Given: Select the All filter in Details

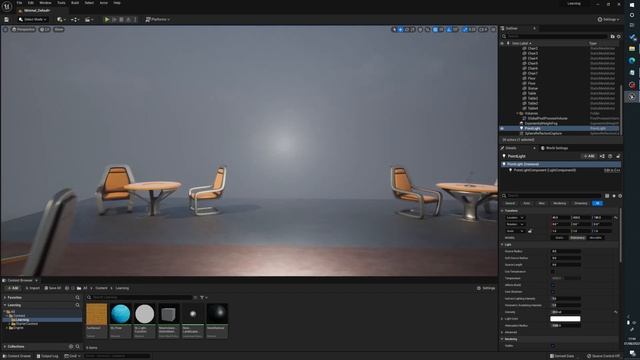Looking at the screenshot, I should (597, 203).
